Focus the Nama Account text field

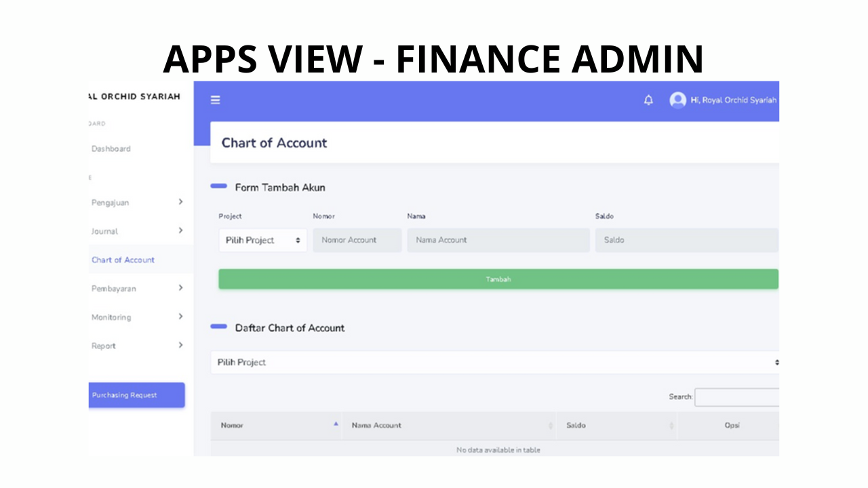(498, 241)
